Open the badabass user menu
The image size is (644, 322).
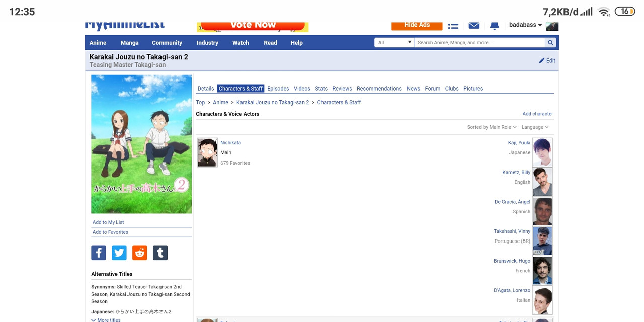click(525, 25)
